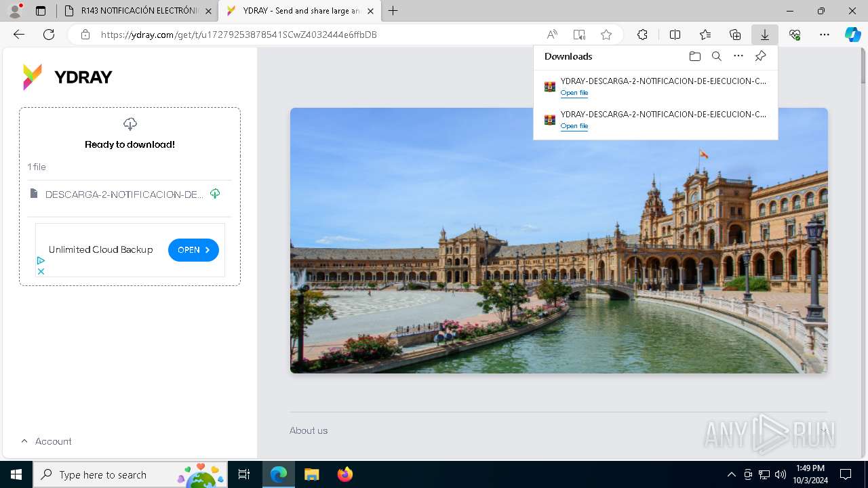Toggle the Downloads toolbar button
Viewport: 868px width, 488px height.
764,35
